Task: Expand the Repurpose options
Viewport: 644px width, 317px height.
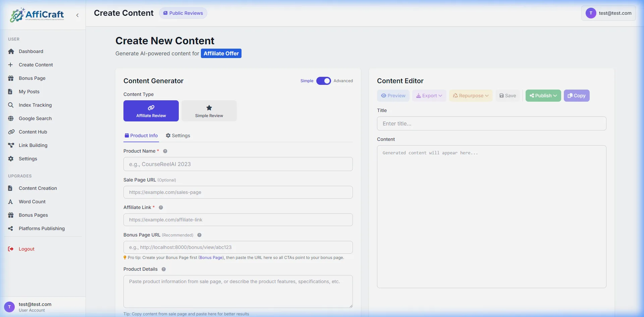Action: [470, 95]
